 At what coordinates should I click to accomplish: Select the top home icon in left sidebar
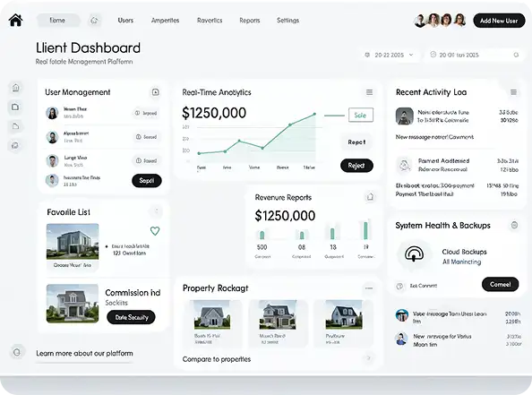tap(15, 88)
